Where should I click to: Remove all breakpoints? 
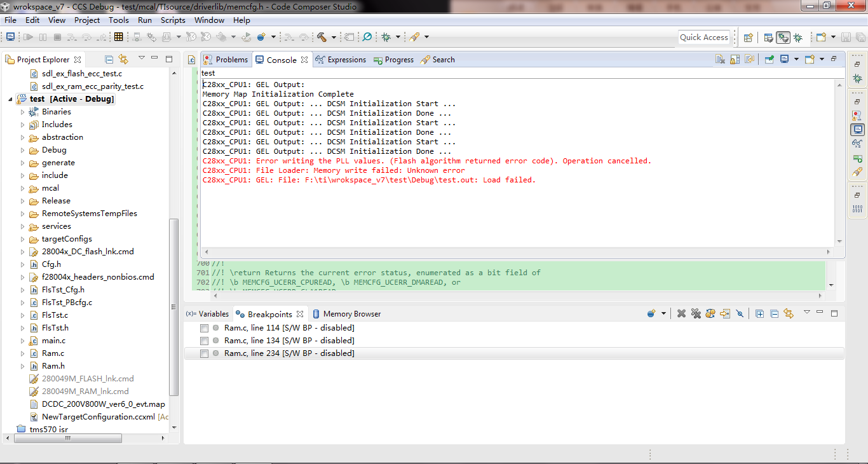(x=696, y=313)
